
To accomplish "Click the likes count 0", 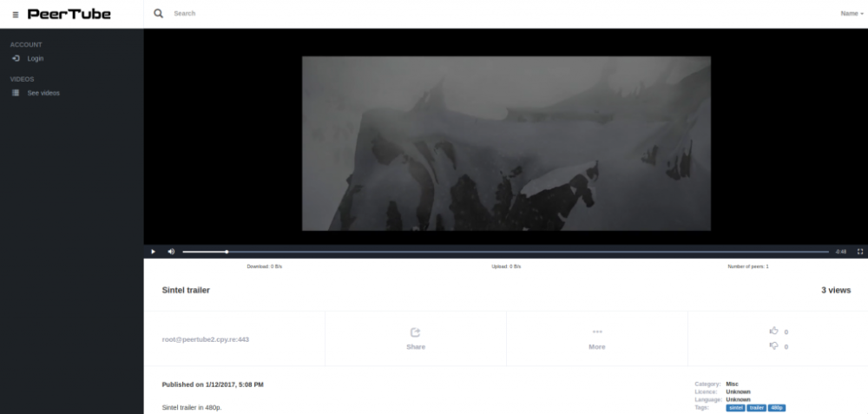I will pyautogui.click(x=786, y=332).
